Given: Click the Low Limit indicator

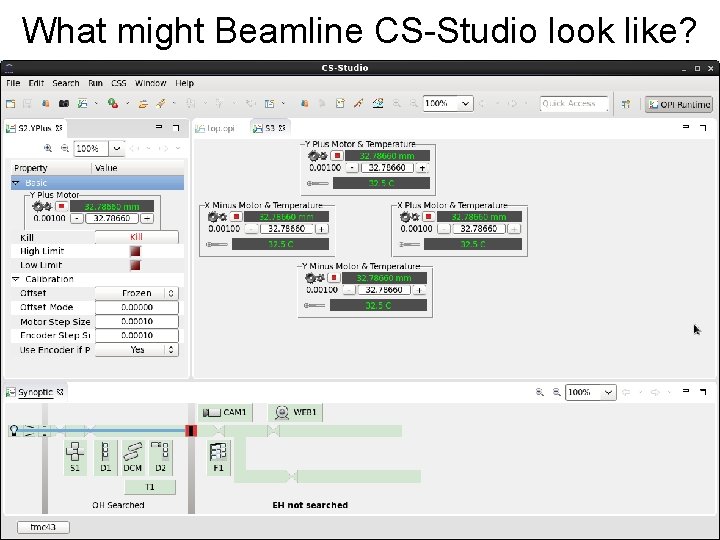Looking at the screenshot, I should pyautogui.click(x=135, y=265).
